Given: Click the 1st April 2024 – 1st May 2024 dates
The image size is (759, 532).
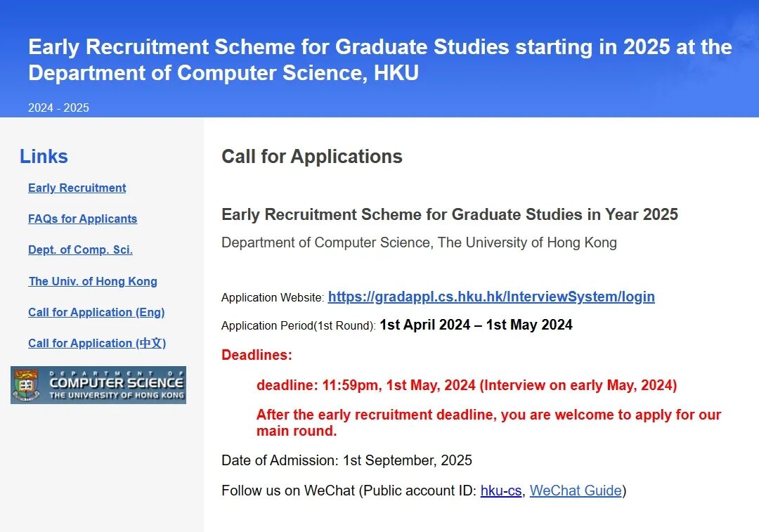Looking at the screenshot, I should pos(476,325).
